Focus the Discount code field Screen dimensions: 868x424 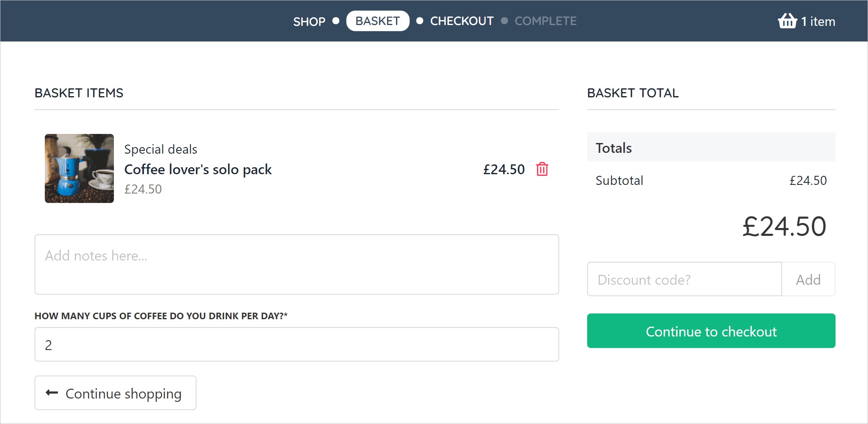click(684, 279)
